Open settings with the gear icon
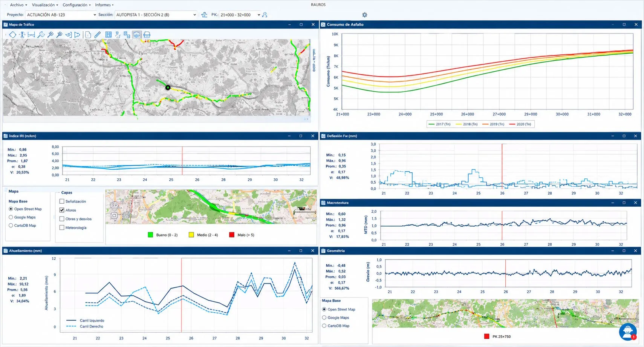 click(364, 15)
